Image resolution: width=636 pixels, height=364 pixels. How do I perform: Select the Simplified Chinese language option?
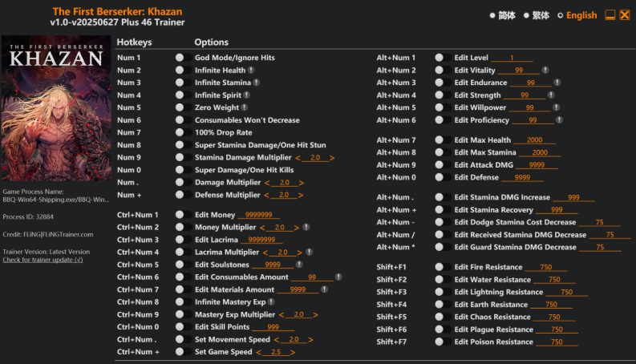pyautogui.click(x=503, y=15)
